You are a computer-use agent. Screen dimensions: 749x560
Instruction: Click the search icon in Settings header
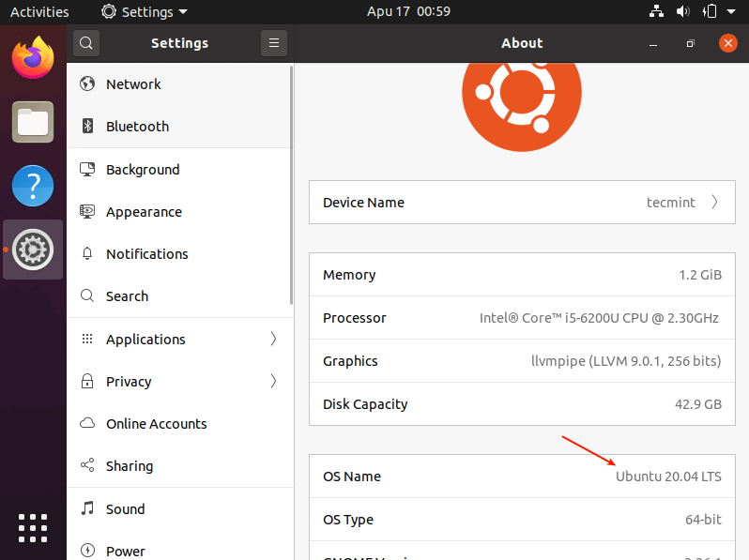(x=85, y=43)
